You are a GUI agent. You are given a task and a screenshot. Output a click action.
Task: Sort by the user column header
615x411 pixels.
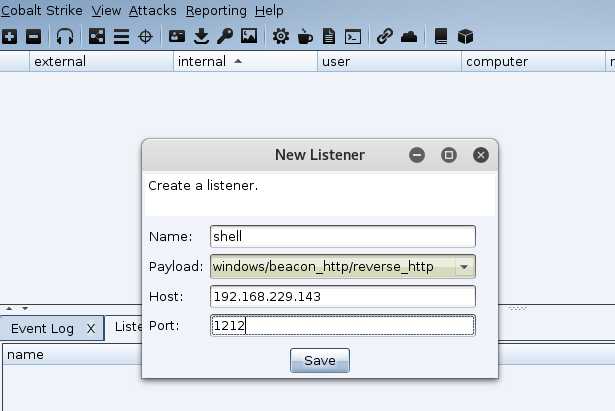tap(389, 62)
